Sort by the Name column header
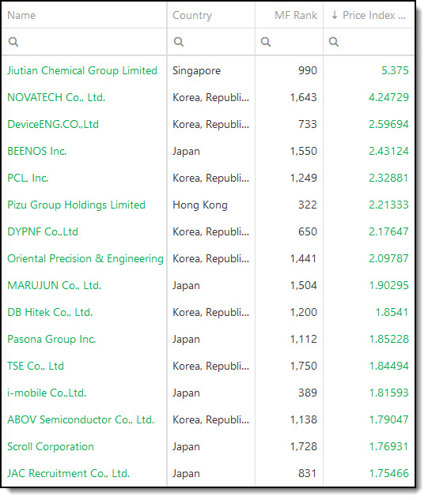Viewport: 427px width, 500px height. pyautogui.click(x=22, y=15)
